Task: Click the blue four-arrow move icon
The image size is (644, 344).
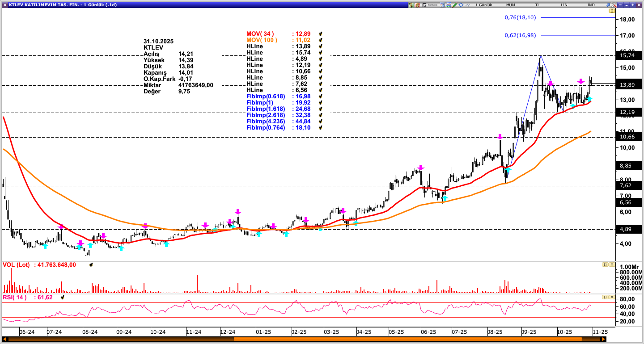Action: click(461, 4)
